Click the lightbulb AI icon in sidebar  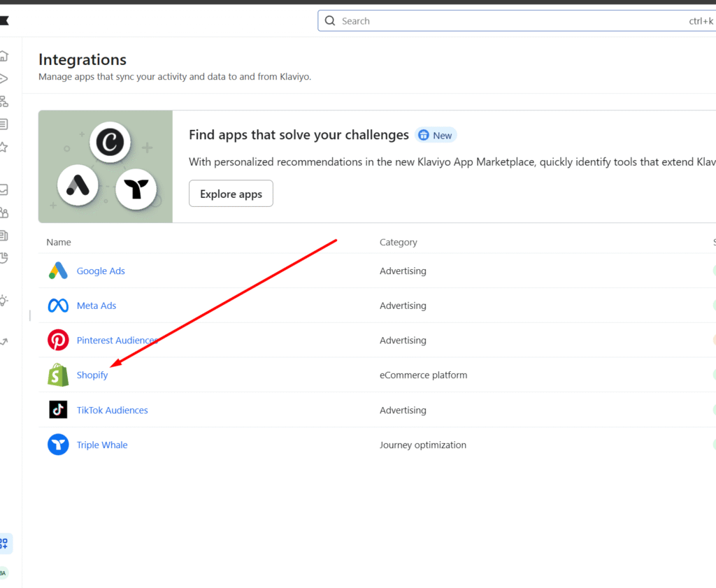tap(6, 299)
